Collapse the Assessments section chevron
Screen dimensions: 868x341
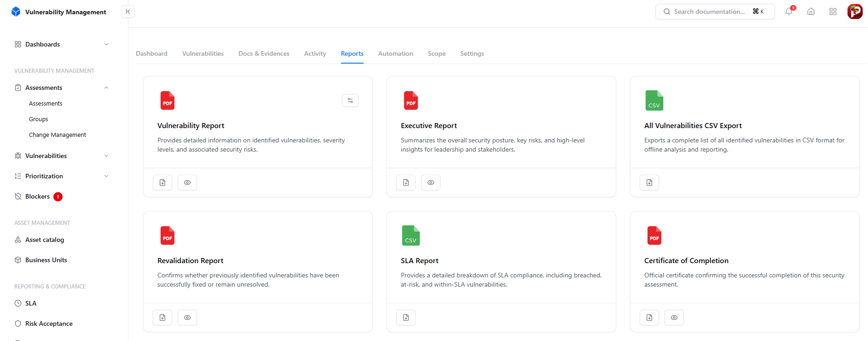tap(106, 88)
